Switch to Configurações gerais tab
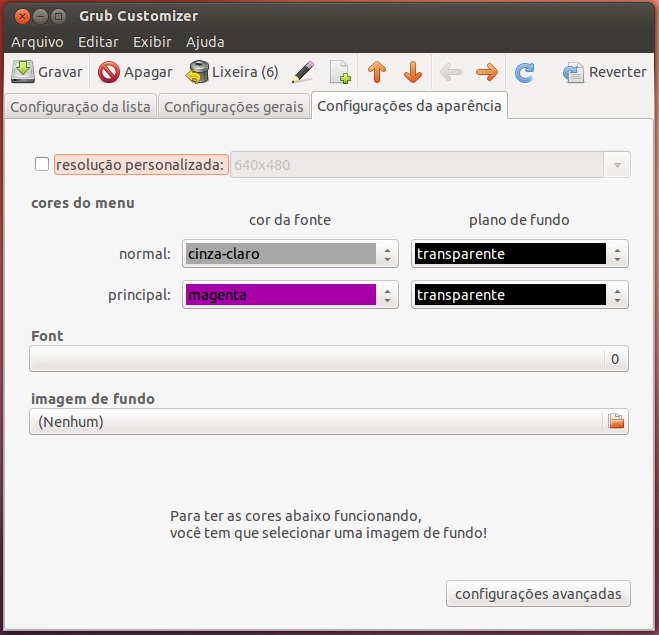The image size is (659, 635). point(234,107)
